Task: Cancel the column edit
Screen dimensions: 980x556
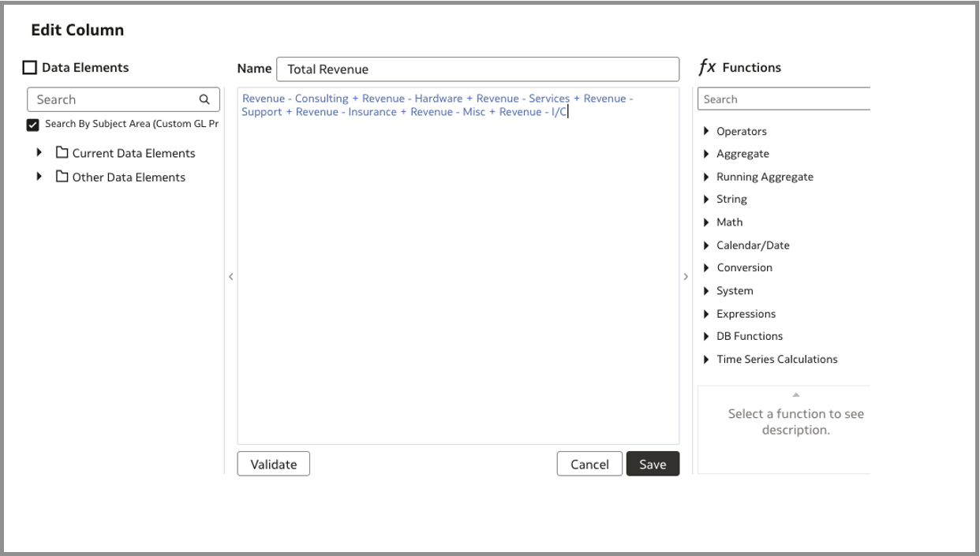Action: [x=589, y=465]
